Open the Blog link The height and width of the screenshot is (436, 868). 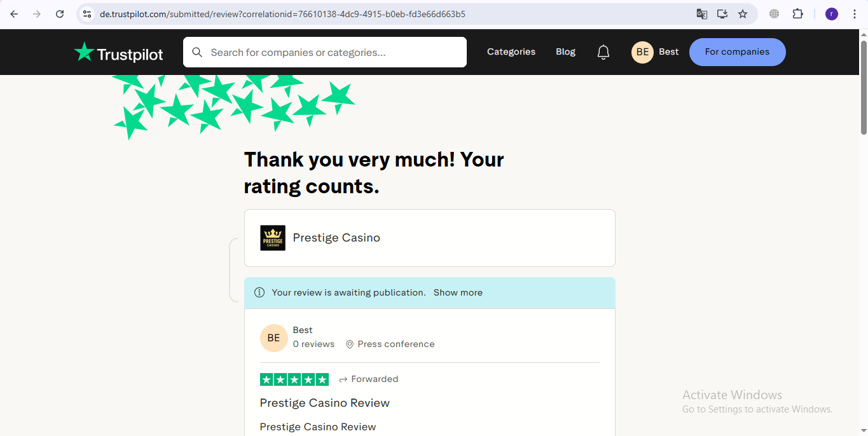565,52
